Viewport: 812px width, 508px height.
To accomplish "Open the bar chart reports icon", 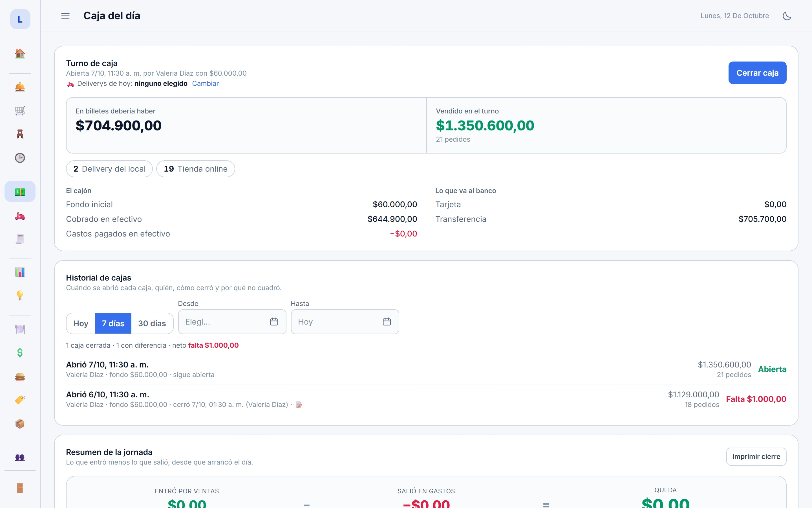I will tap(20, 272).
